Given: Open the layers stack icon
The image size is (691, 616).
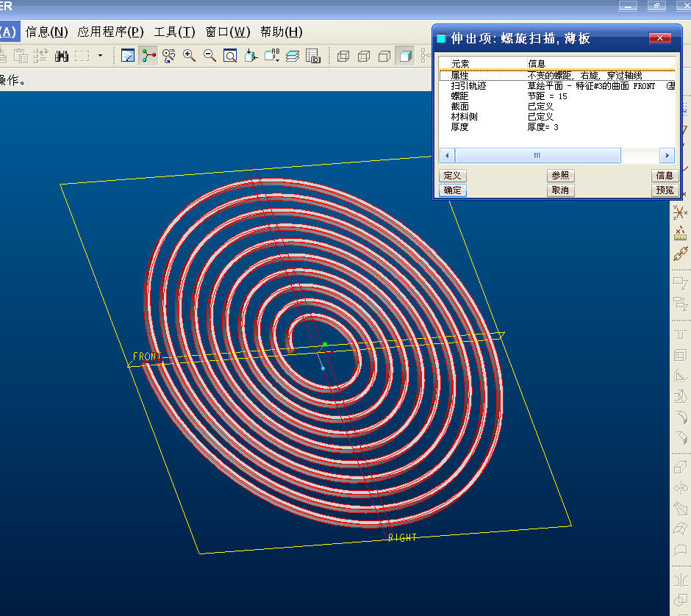Looking at the screenshot, I should pos(293,56).
